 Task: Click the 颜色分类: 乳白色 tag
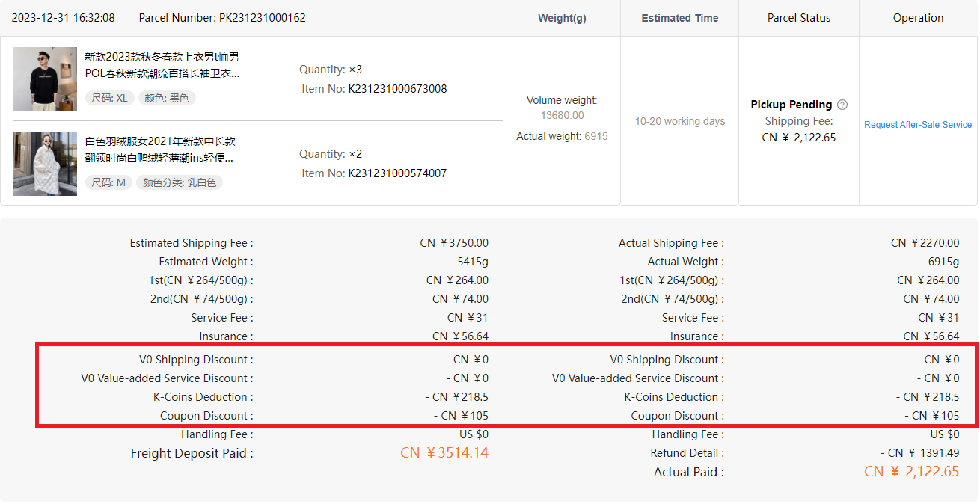coord(180,182)
